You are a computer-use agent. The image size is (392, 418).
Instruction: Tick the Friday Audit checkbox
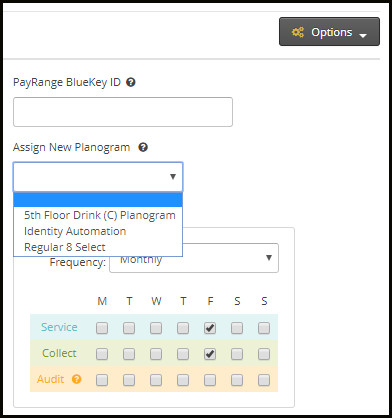pyautogui.click(x=210, y=380)
